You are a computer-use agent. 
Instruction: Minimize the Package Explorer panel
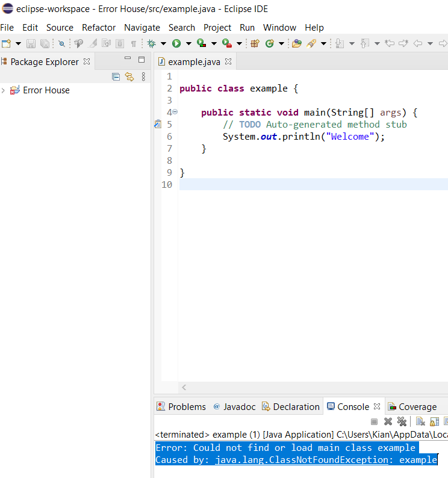(x=128, y=58)
